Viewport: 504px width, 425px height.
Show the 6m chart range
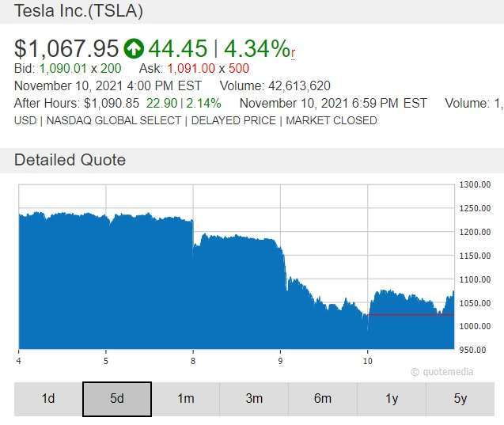pyautogui.click(x=323, y=399)
